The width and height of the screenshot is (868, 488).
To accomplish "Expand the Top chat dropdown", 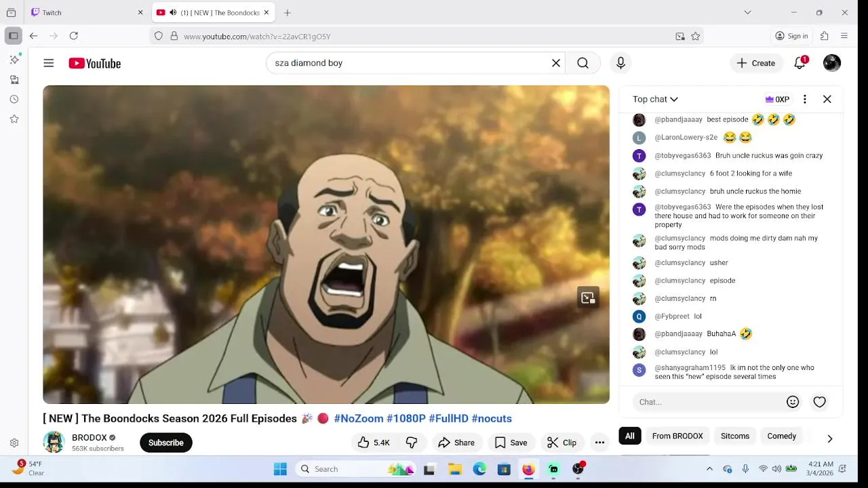I will pyautogui.click(x=655, y=99).
